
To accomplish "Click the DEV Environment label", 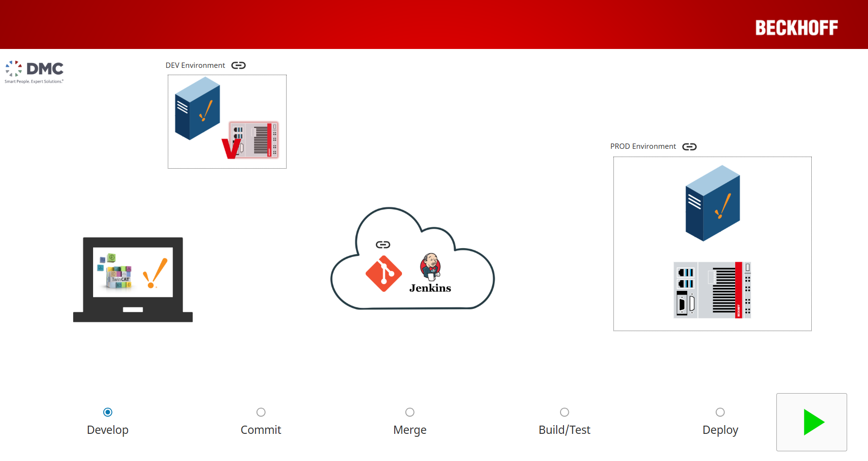I will click(x=195, y=65).
